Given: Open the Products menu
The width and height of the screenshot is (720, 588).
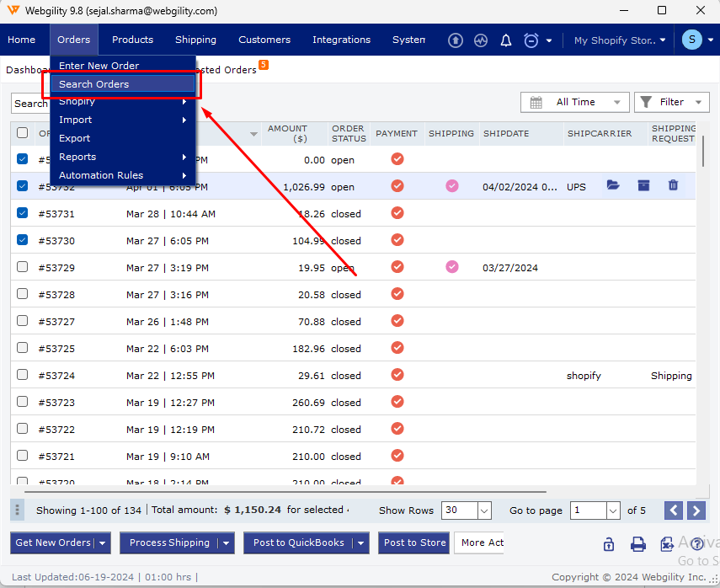Looking at the screenshot, I should pyautogui.click(x=132, y=40).
